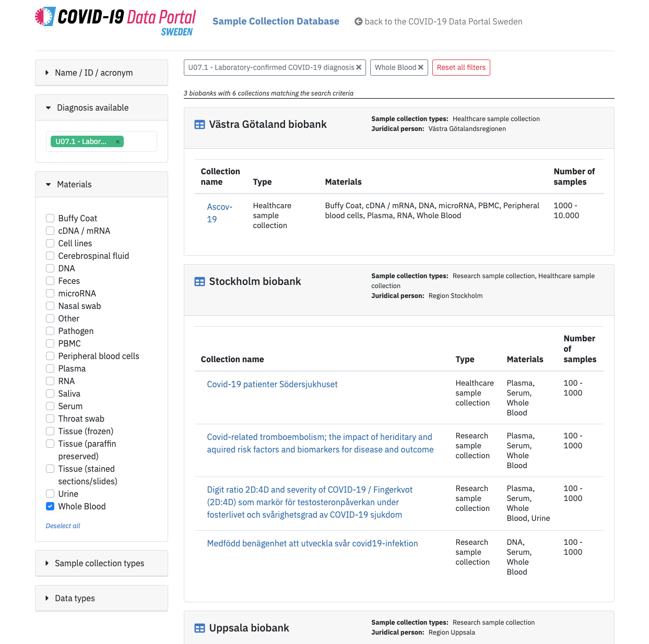Image resolution: width=649 pixels, height=644 pixels.
Task: Click the COVID-19 Data Portal logo icon
Action: point(44,17)
